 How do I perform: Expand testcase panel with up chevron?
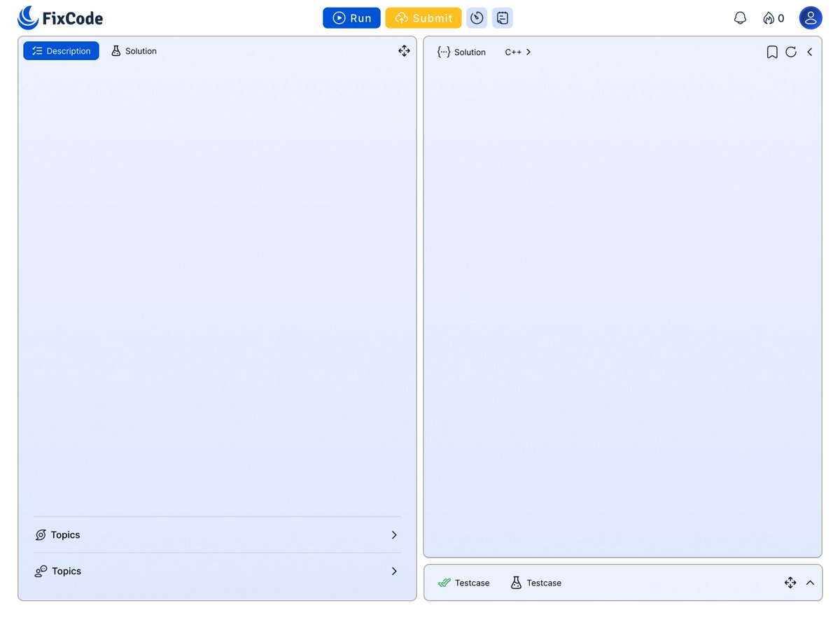pyautogui.click(x=810, y=583)
